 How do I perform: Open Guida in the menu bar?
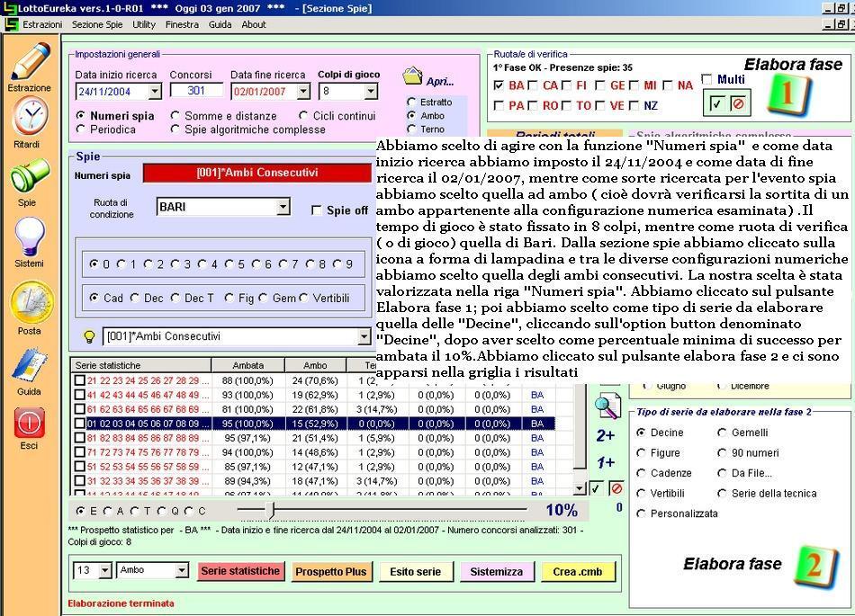(220, 24)
